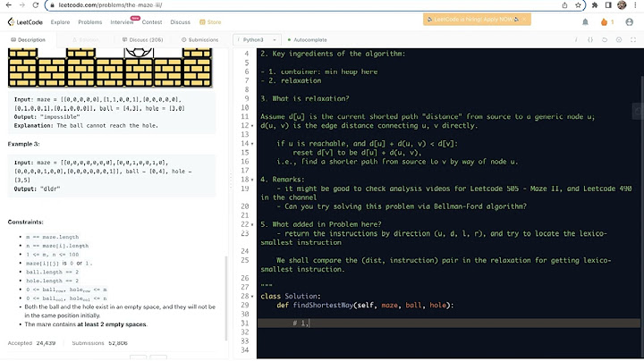
Task: Click the editor info icon
Action: 576,40
